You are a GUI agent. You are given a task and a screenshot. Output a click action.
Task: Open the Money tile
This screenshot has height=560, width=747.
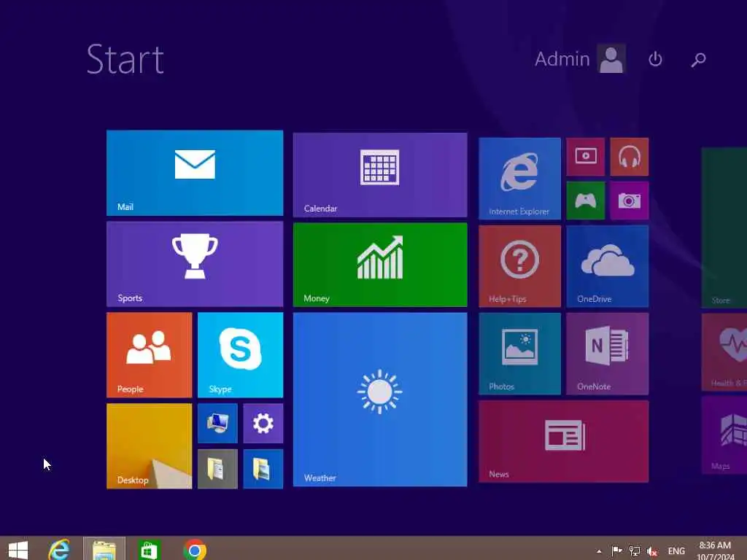(379, 265)
